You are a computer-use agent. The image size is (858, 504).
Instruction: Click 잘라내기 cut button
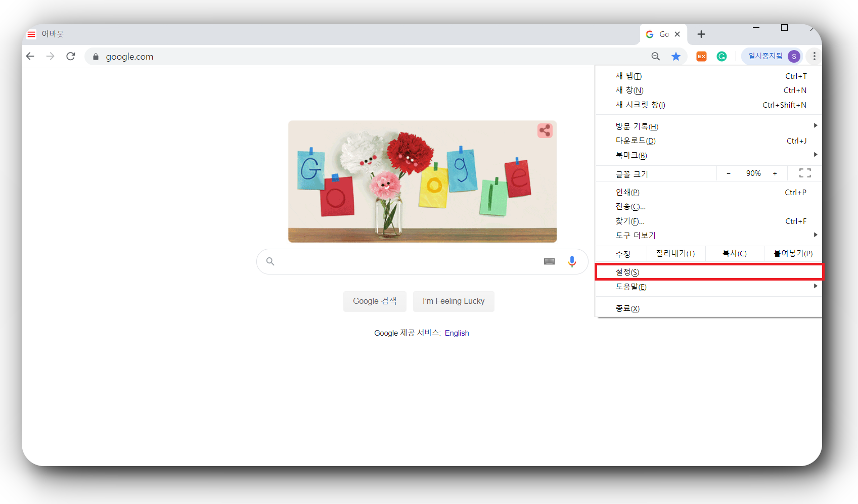[675, 253]
